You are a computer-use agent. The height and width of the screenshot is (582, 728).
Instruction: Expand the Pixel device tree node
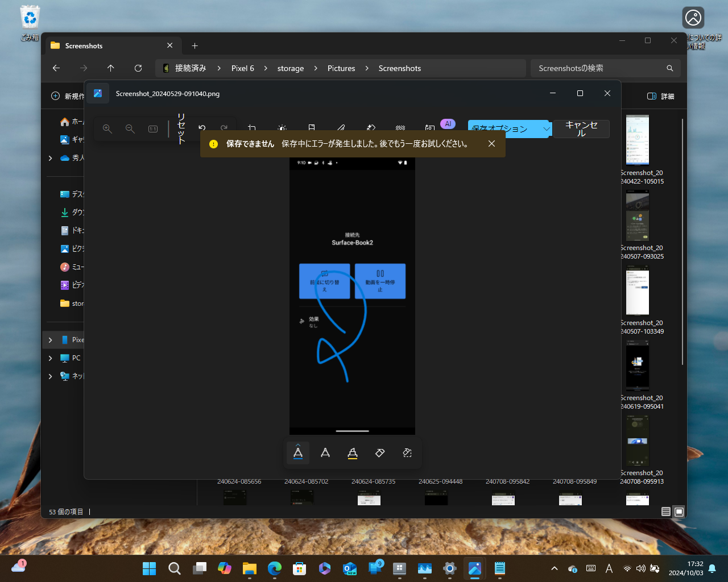51,340
